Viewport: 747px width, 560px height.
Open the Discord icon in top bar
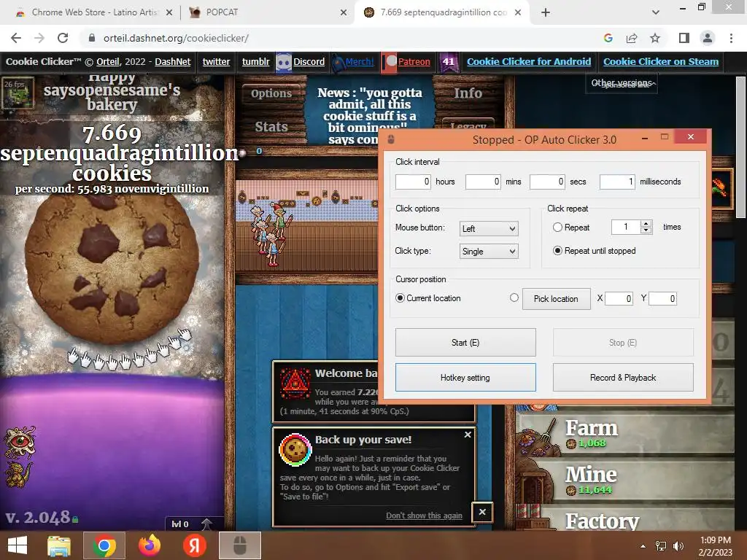click(284, 62)
